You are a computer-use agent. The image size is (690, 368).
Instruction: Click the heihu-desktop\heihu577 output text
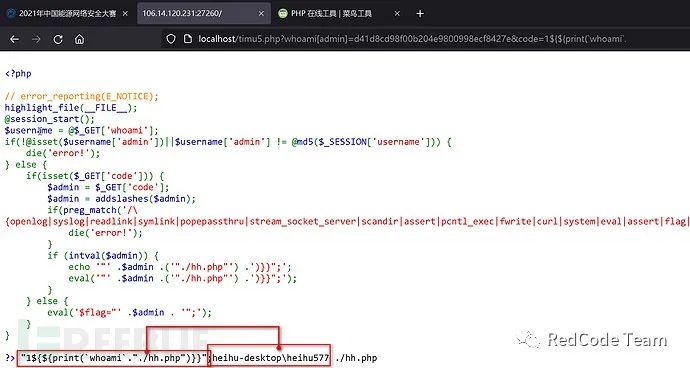click(x=270, y=358)
